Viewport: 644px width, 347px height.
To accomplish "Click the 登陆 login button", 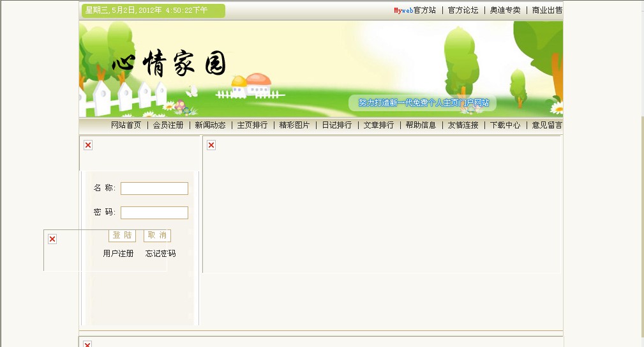I will 123,235.
